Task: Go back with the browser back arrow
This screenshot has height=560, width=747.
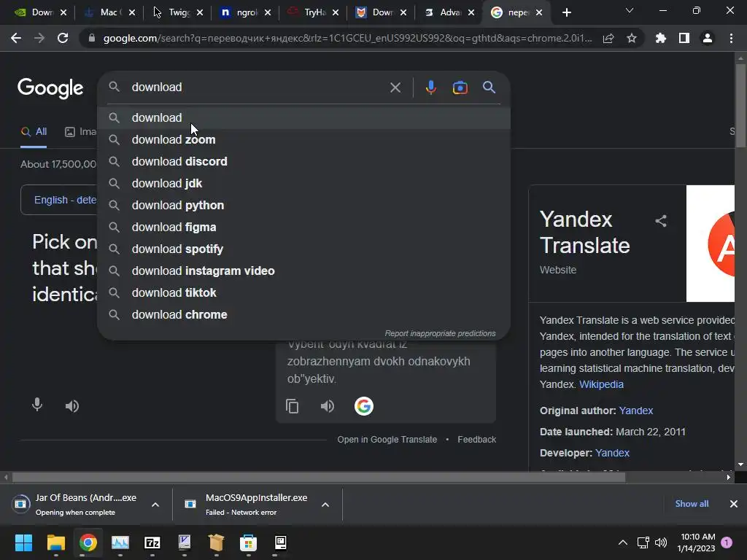Action: (16, 38)
